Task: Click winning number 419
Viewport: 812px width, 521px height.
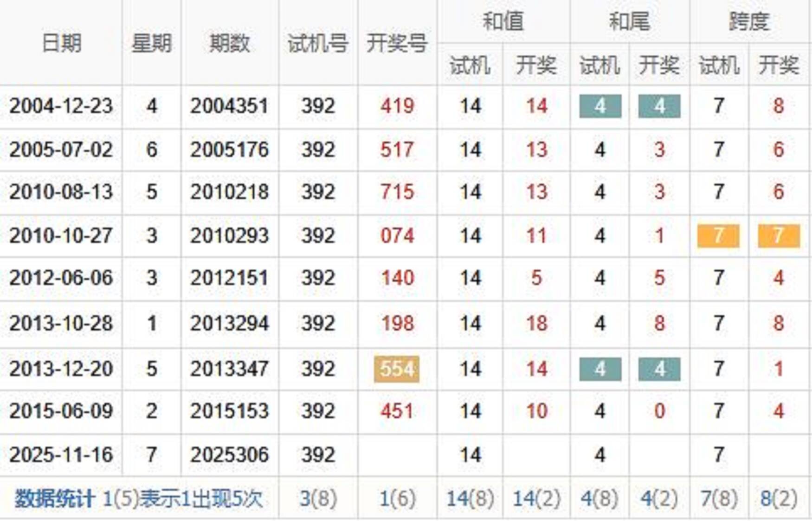Action: (x=397, y=106)
